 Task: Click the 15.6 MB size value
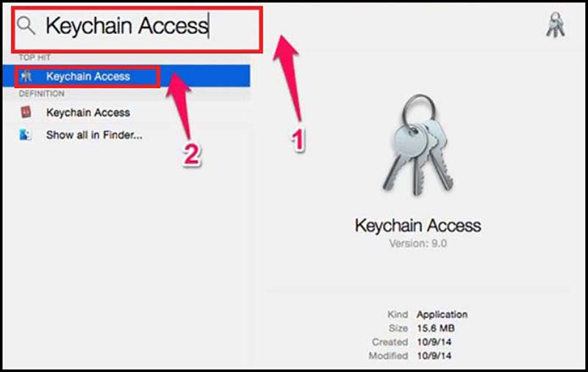[x=436, y=328]
